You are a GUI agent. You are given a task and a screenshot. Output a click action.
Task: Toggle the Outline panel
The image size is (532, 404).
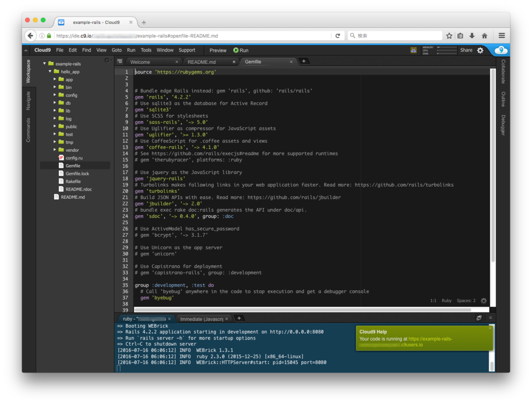[503, 99]
